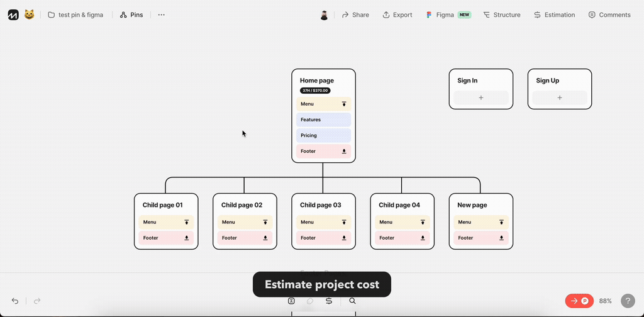Click the 37H / $370.00 estimate badge

click(315, 91)
